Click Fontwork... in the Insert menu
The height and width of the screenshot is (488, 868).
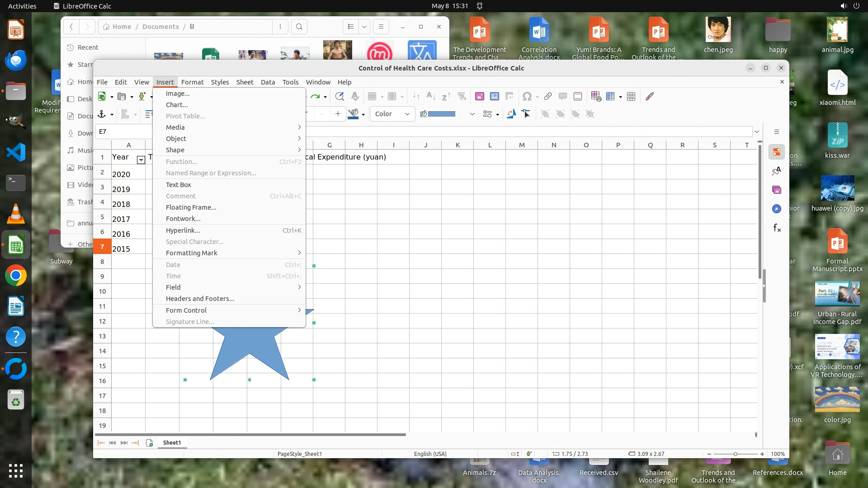coord(183,219)
